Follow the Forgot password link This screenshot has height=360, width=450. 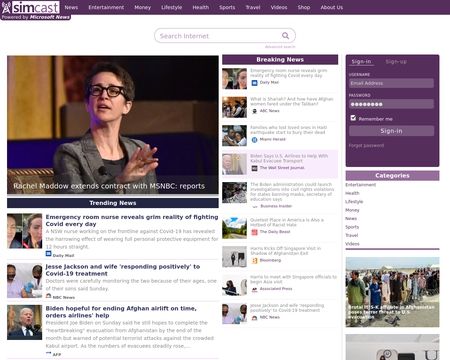click(366, 146)
